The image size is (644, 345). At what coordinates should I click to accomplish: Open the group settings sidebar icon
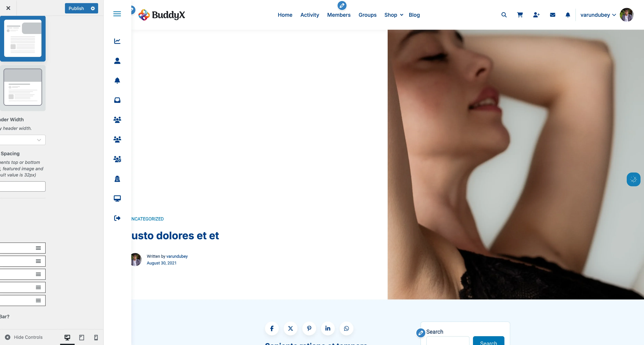pos(117,159)
